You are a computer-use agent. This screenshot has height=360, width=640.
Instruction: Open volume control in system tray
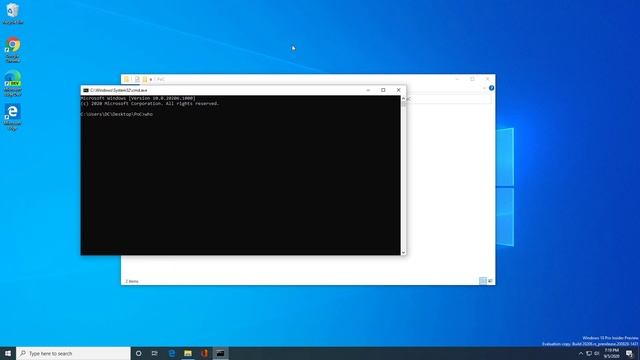pos(597,353)
